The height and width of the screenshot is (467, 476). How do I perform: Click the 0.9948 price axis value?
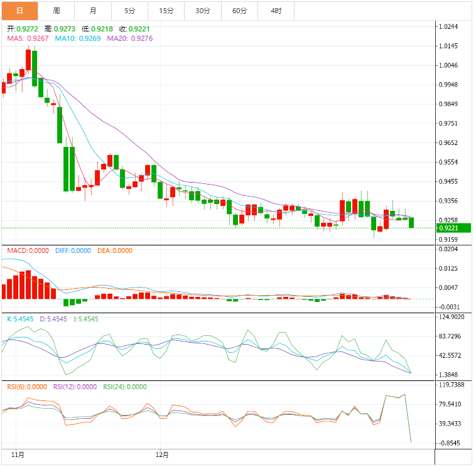[449, 85]
